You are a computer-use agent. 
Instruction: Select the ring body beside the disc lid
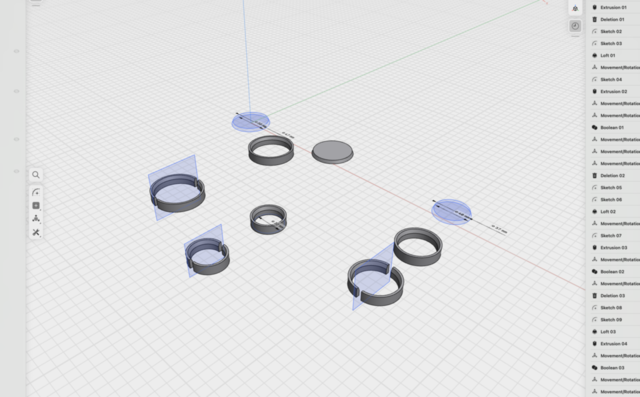point(271,150)
